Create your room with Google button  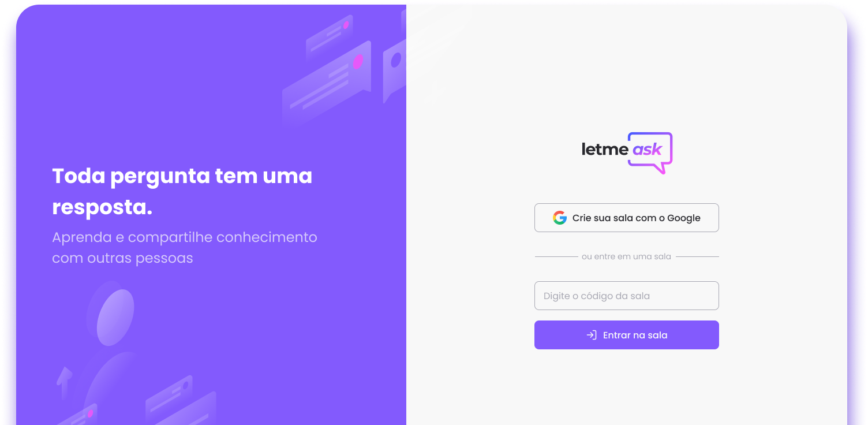click(627, 218)
